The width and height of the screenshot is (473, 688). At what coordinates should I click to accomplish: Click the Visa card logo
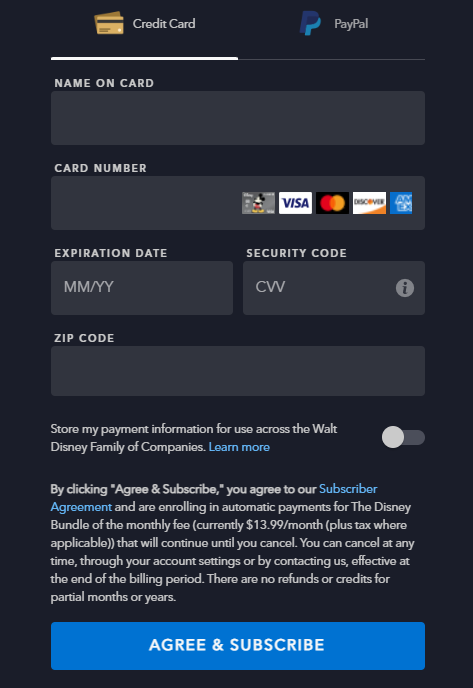tap(295, 203)
